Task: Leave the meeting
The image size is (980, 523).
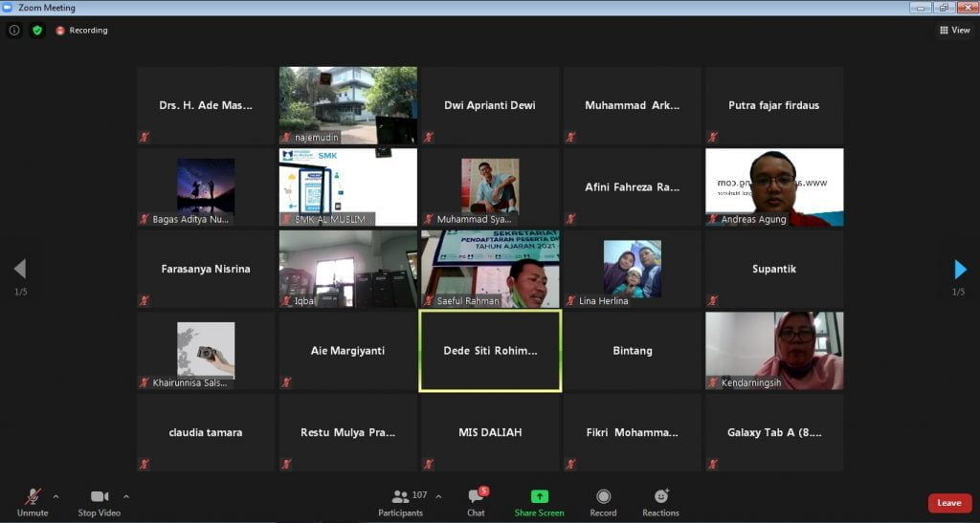Action: (x=949, y=502)
